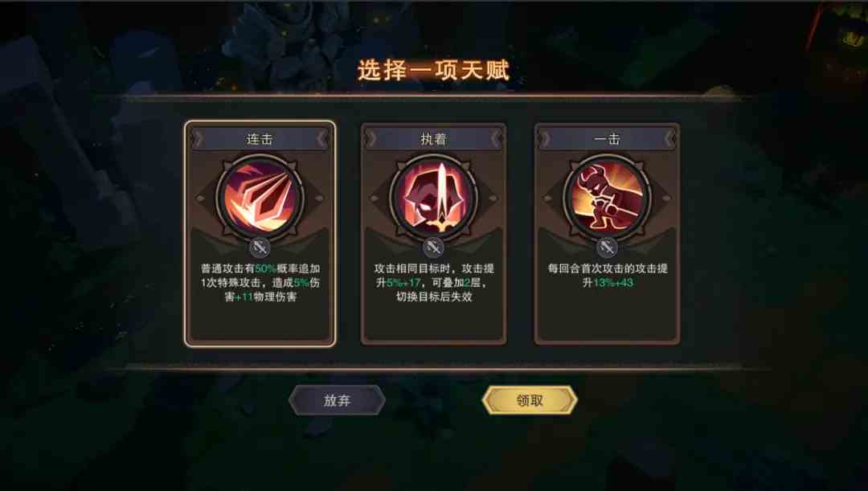This screenshot has height=491, width=868.
Task: Select the 连击 talent slash icon
Action: (x=260, y=198)
